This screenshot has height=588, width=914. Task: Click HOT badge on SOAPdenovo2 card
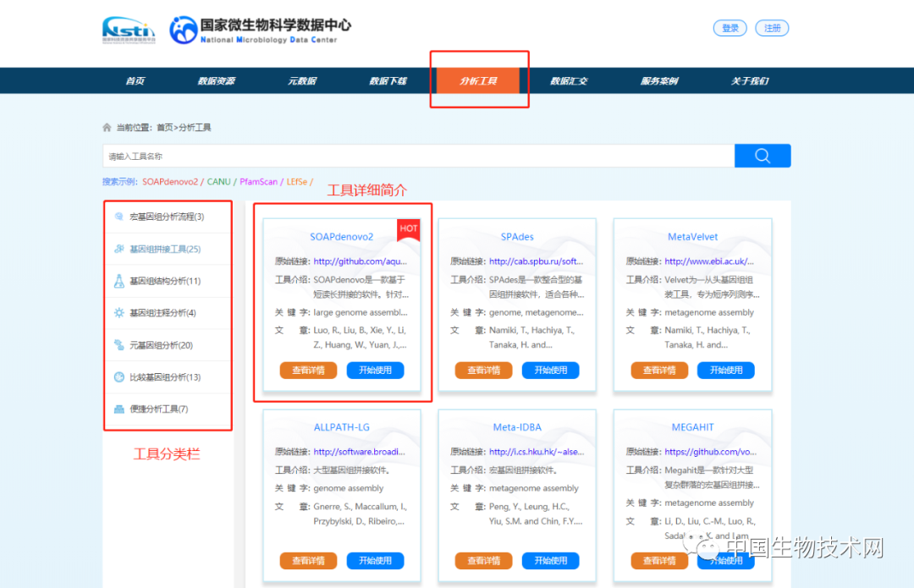(409, 229)
